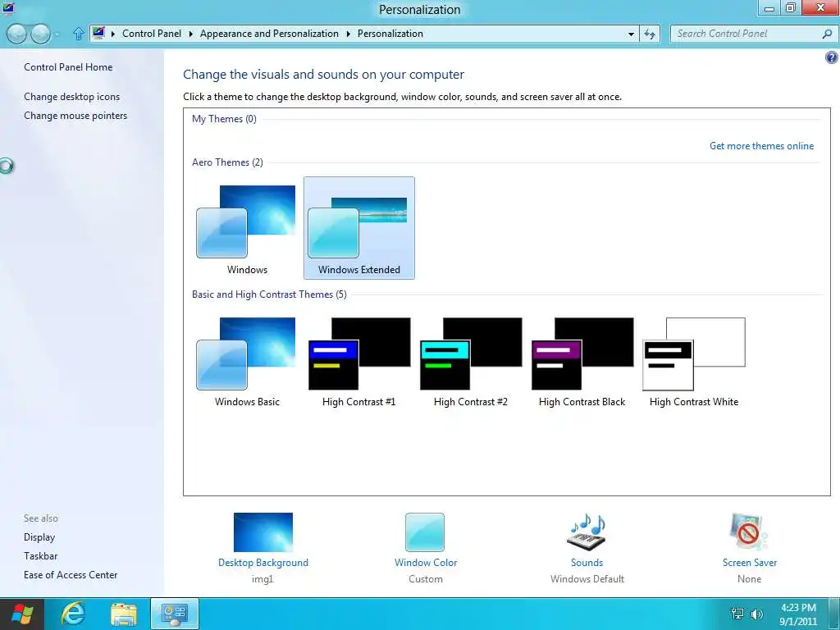Click the Desktop Background link
The height and width of the screenshot is (630, 840).
tap(263, 563)
